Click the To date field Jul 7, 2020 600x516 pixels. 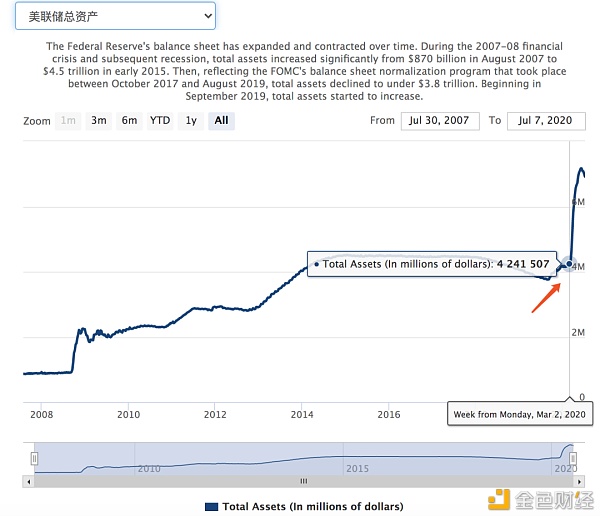[x=546, y=121]
